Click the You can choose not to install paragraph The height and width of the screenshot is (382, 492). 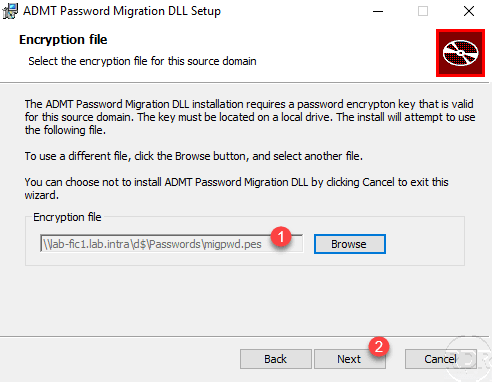[x=236, y=189]
